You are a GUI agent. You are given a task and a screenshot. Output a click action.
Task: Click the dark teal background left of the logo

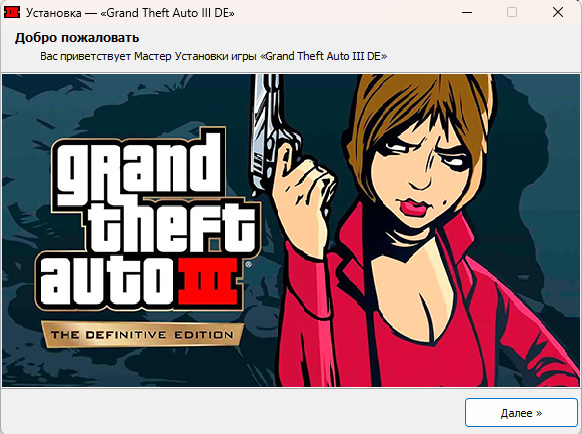tap(22, 223)
